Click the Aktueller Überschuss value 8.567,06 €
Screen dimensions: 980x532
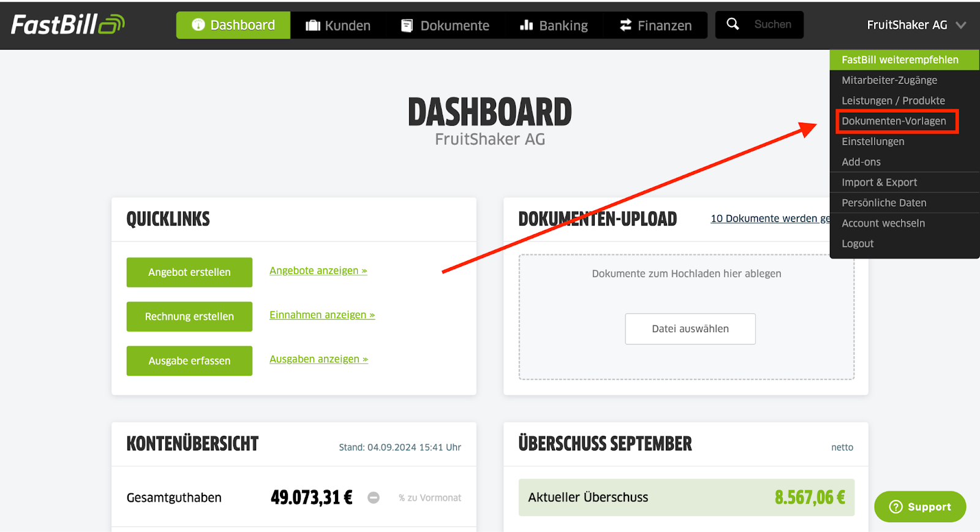click(810, 497)
